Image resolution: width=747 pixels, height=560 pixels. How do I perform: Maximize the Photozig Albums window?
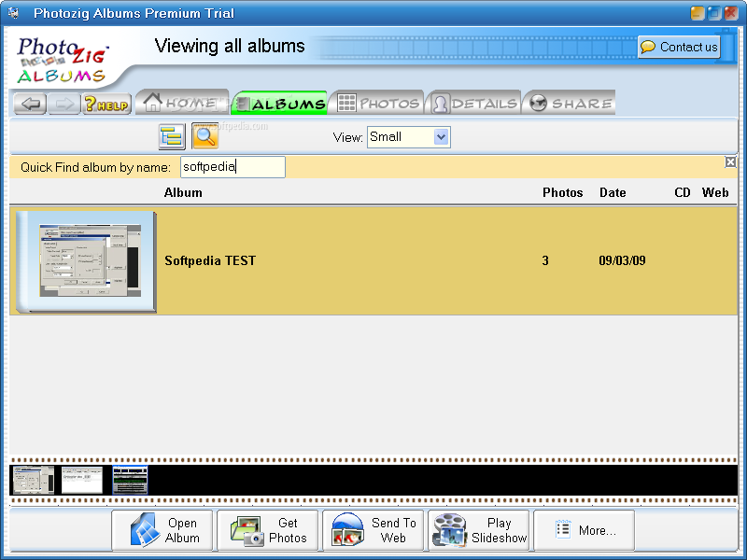714,13
